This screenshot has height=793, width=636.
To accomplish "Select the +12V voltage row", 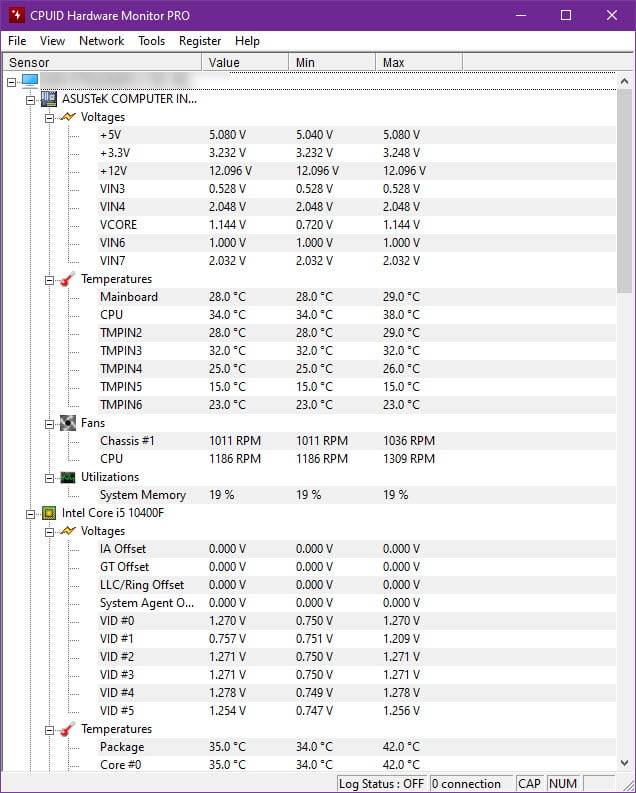I will click(x=357, y=171).
